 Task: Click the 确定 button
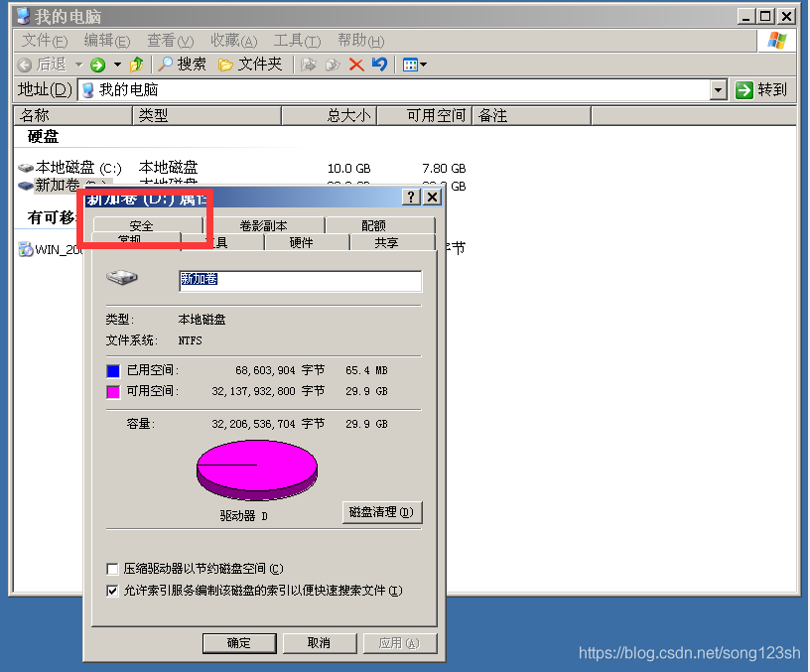[x=239, y=643]
